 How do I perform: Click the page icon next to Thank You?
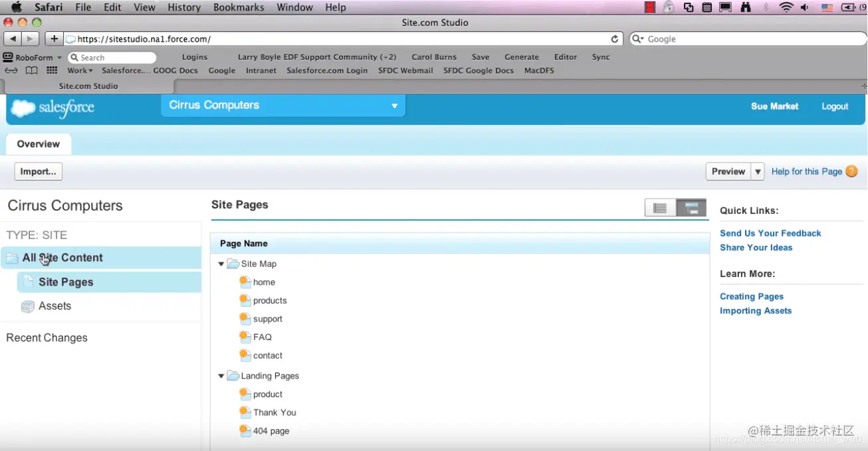[x=245, y=412]
